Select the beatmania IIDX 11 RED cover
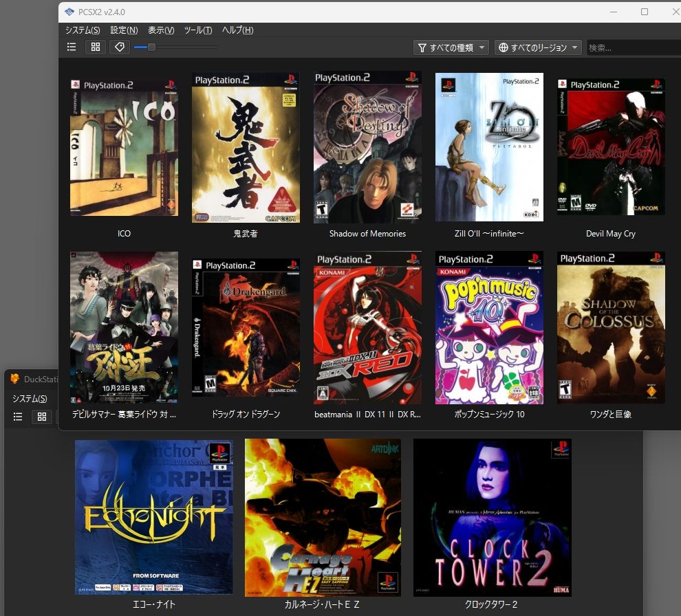Viewport: 681px width, 616px height. tap(367, 328)
